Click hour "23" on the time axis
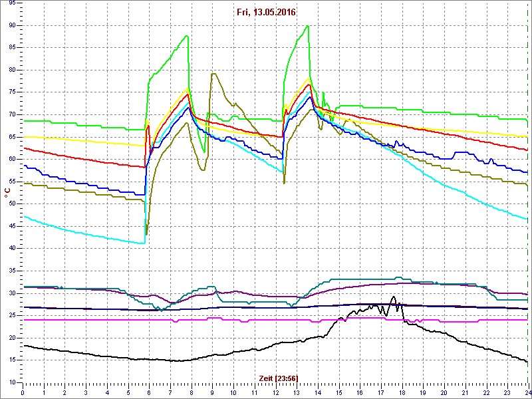Screen dimensions: 532x399 [507, 394]
